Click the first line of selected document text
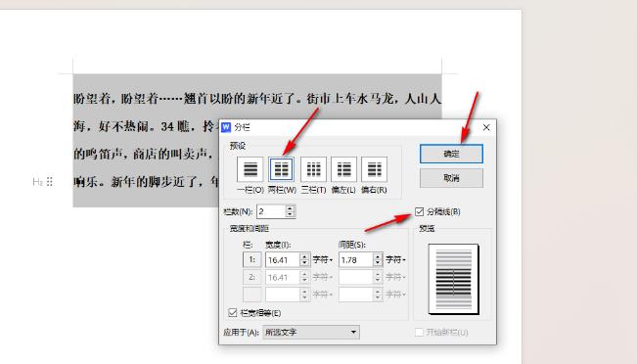 [x=257, y=99]
